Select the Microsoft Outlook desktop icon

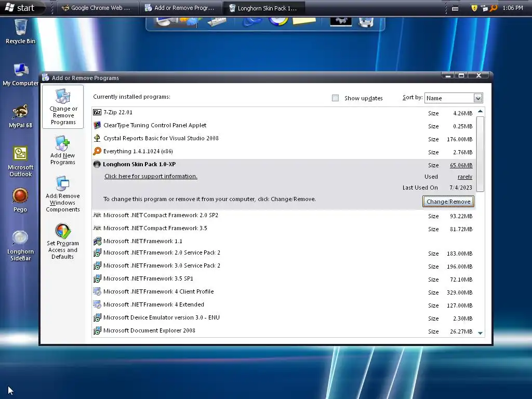pyautogui.click(x=20, y=161)
